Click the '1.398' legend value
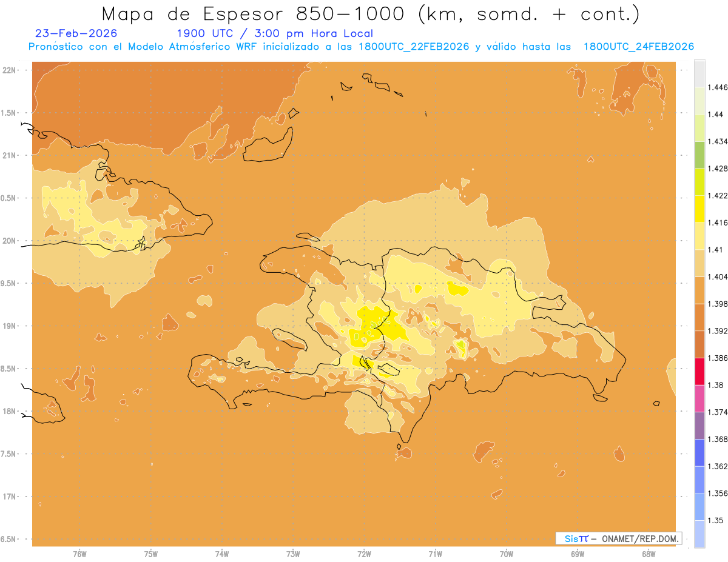 718,304
